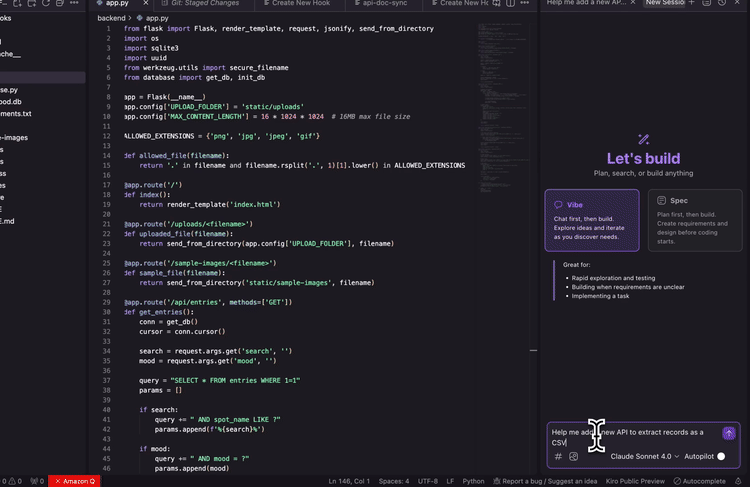
Task: Send the chat message with arrow button
Action: click(729, 433)
